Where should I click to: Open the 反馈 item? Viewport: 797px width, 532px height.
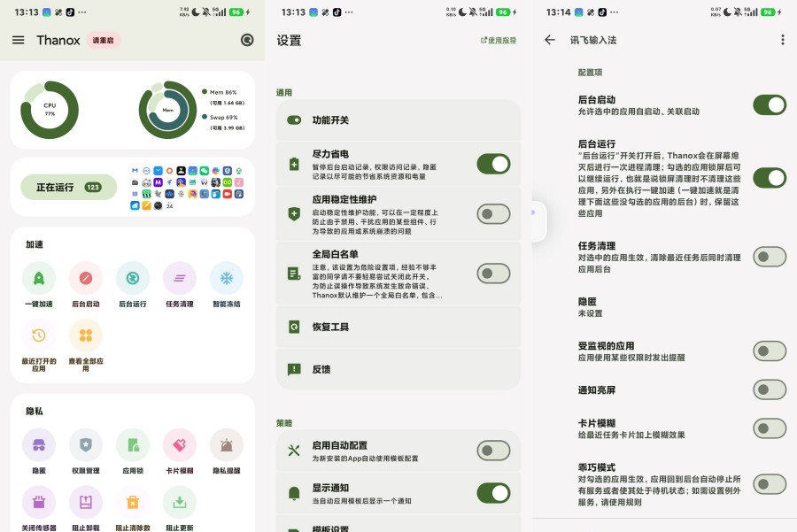(398, 369)
